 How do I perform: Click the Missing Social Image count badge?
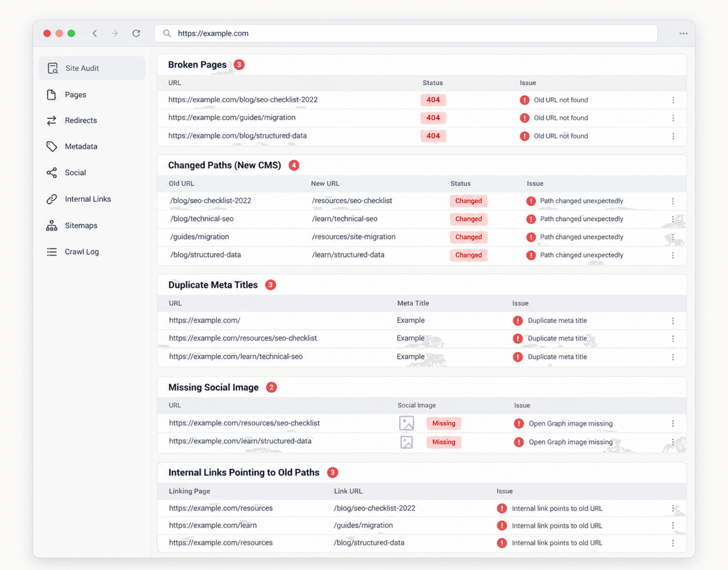pos(271,387)
